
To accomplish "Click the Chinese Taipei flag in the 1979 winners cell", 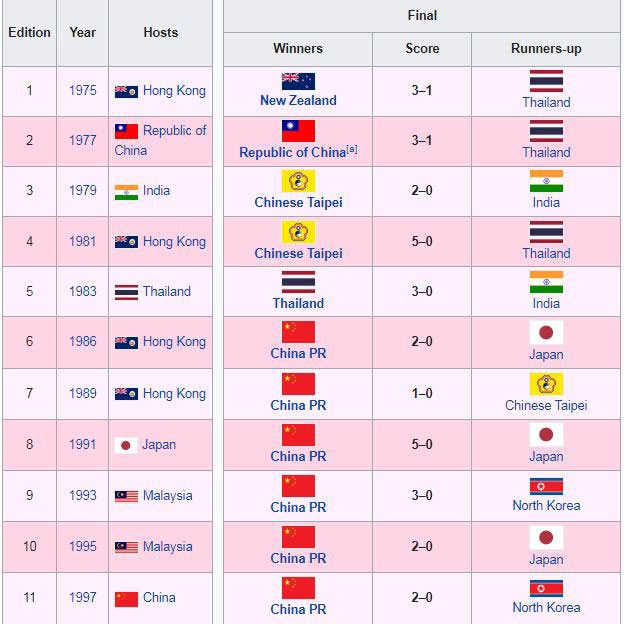I will pos(298,181).
